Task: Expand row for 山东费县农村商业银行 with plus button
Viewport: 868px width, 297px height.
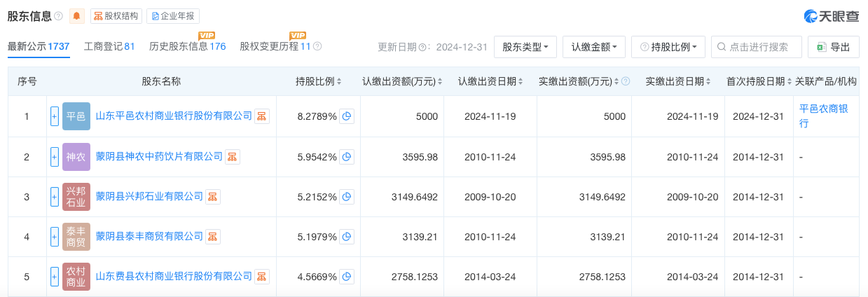Action: point(55,276)
